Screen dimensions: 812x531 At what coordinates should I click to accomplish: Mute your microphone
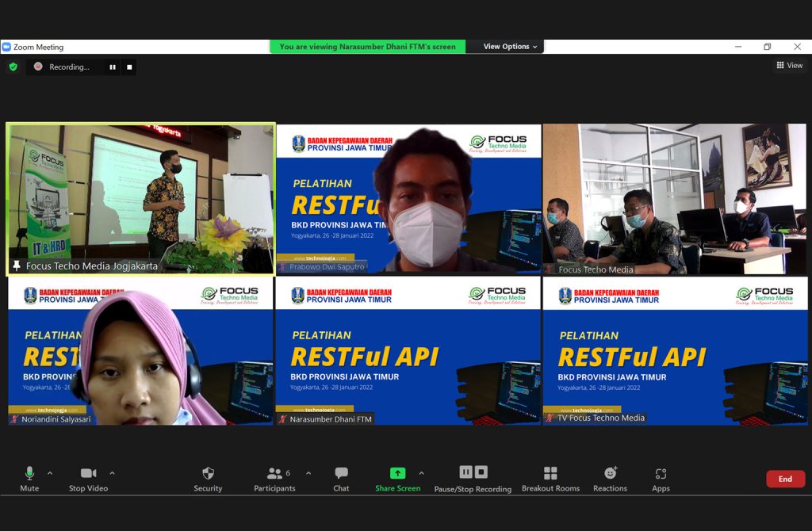tap(29, 473)
